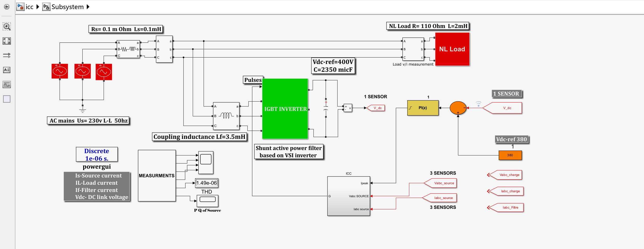Image resolution: width=644 pixels, height=249 pixels.
Task: Select the Image insert tool
Action: [7, 84]
